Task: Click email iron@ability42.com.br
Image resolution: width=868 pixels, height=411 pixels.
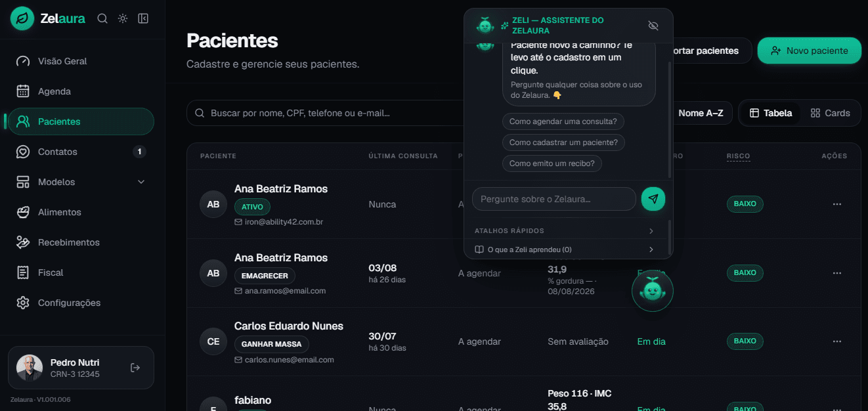Action: [x=284, y=222]
